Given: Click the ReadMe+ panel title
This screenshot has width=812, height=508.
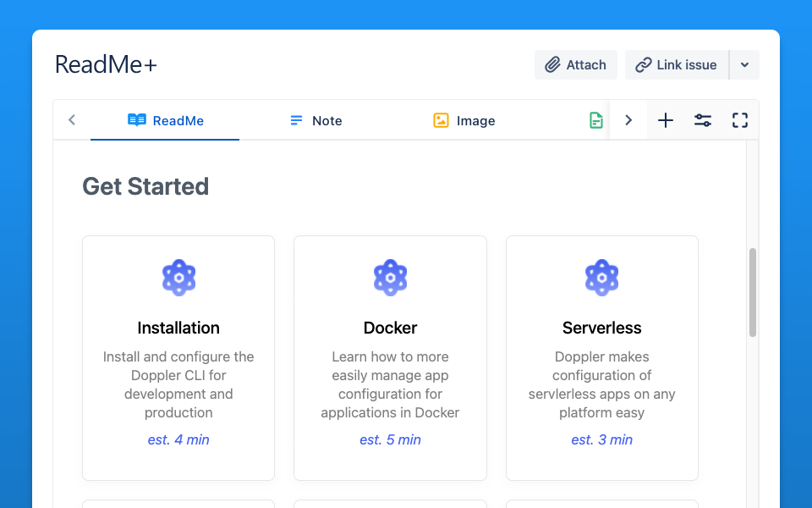Looking at the screenshot, I should click(x=106, y=65).
